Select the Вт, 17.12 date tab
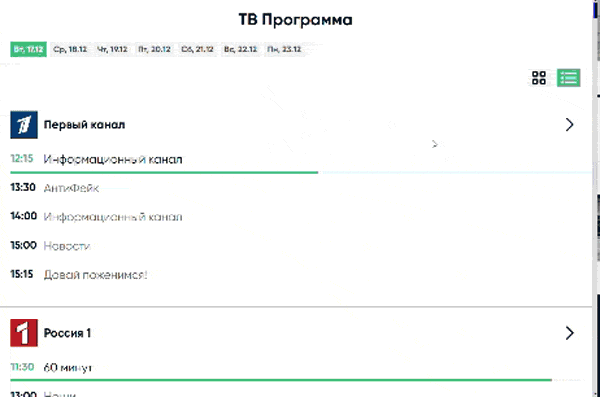This screenshot has height=397, width=600. point(28,49)
